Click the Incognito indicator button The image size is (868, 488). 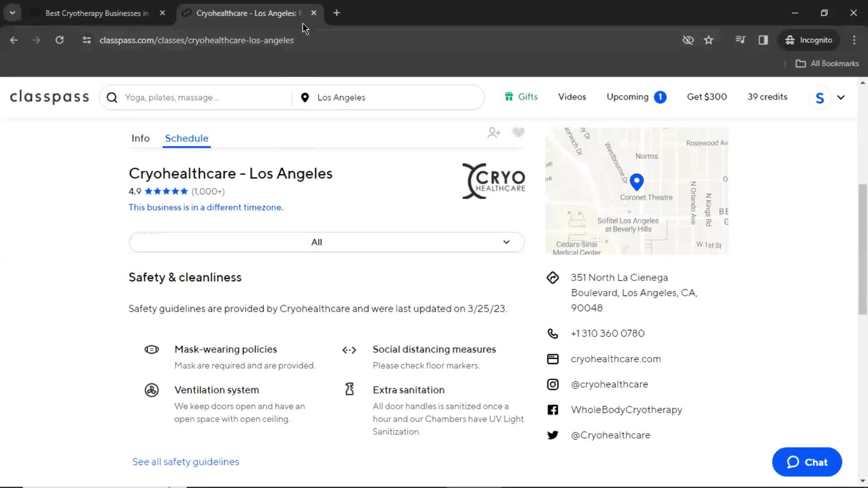point(808,40)
